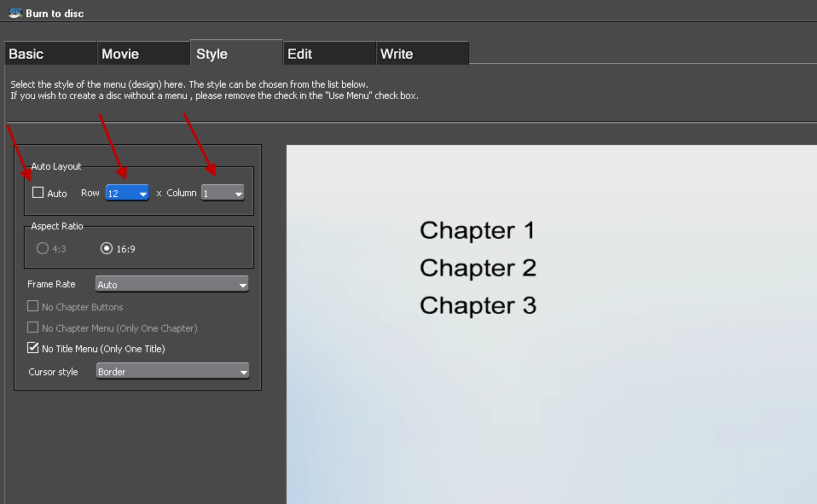Open the Cursor style dropdown
This screenshot has width=817, height=504.
[171, 372]
